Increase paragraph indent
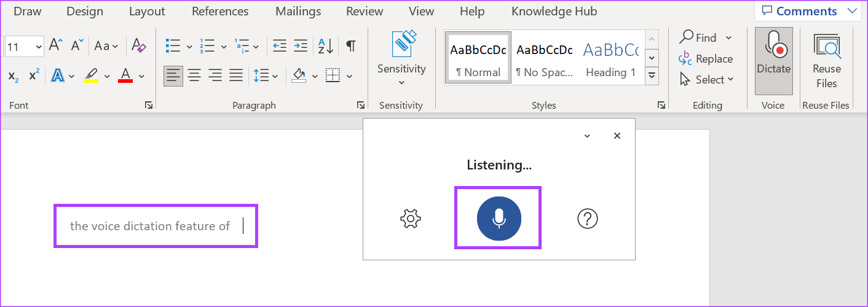868x307 pixels. pos(301,45)
